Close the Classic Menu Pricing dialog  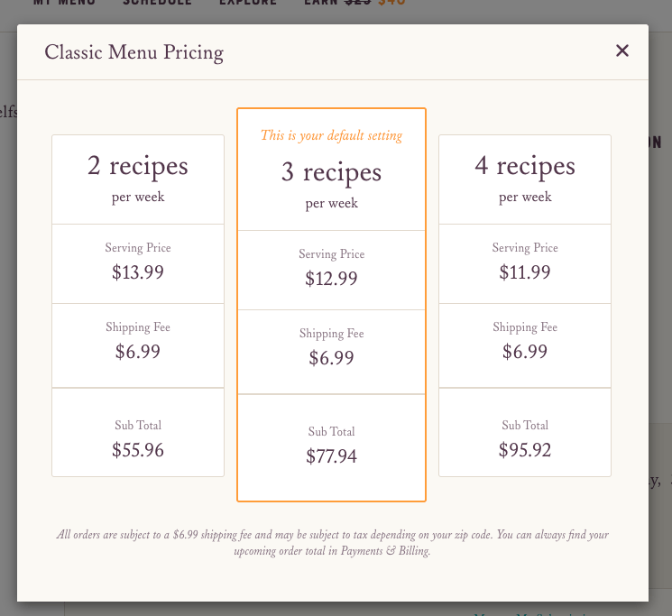coord(621,51)
